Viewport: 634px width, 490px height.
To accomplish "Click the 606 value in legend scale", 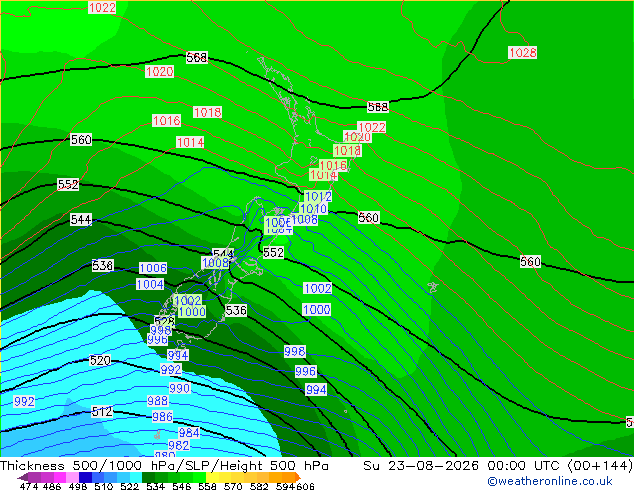I will point(305,486).
